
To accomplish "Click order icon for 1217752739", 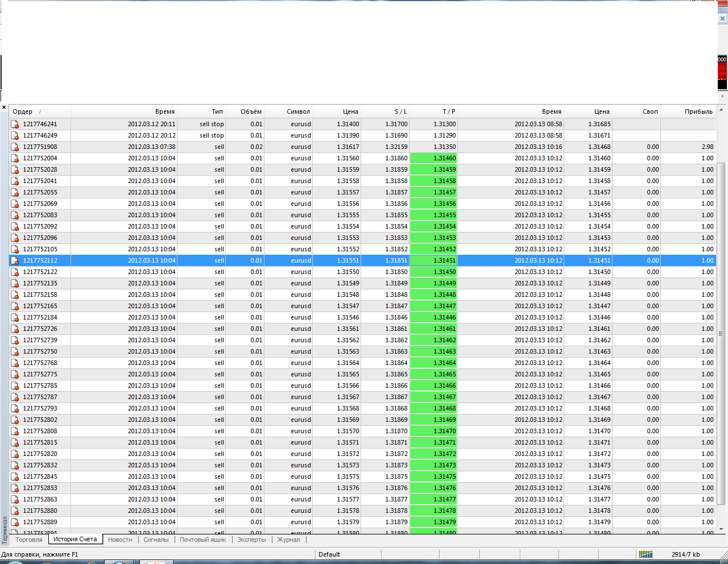I will point(15,340).
